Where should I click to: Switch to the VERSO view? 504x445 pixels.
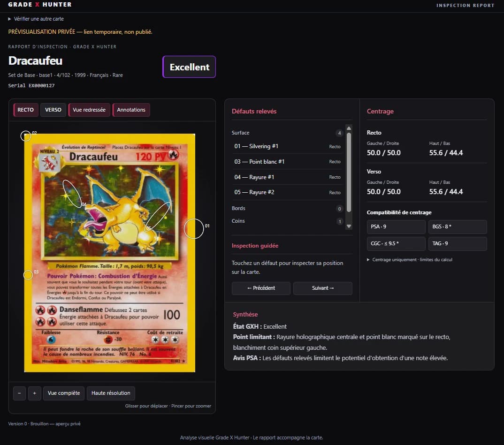pyautogui.click(x=53, y=110)
